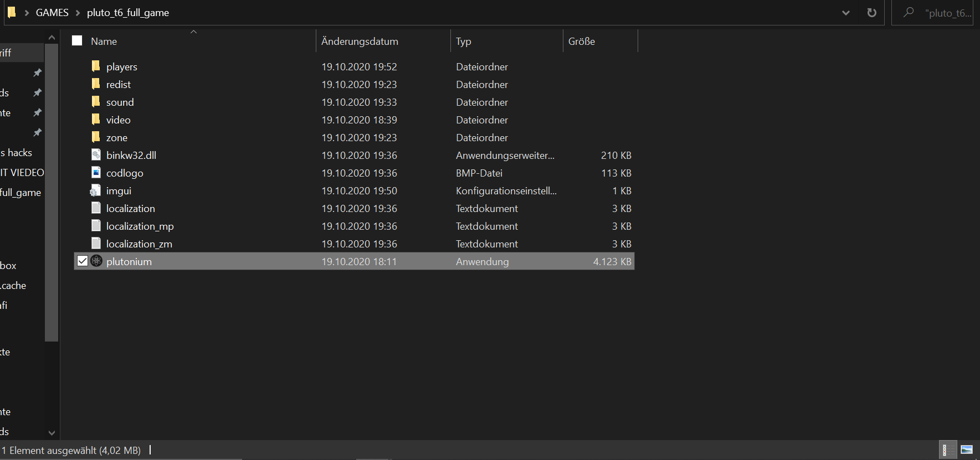
Task: Click the search magnifier icon
Action: coord(908,12)
